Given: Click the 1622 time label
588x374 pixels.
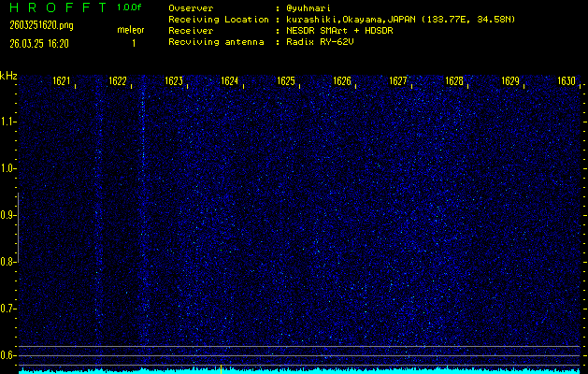Looking at the screenshot, I should [x=118, y=81].
